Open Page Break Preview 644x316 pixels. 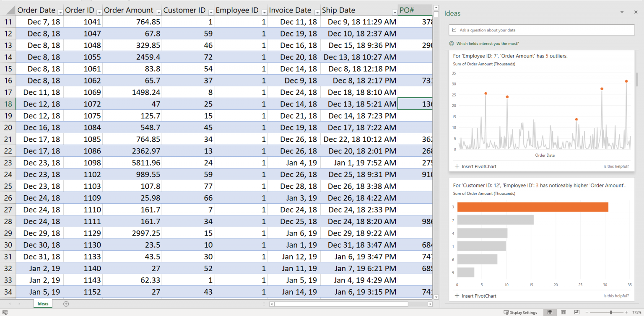point(577,312)
